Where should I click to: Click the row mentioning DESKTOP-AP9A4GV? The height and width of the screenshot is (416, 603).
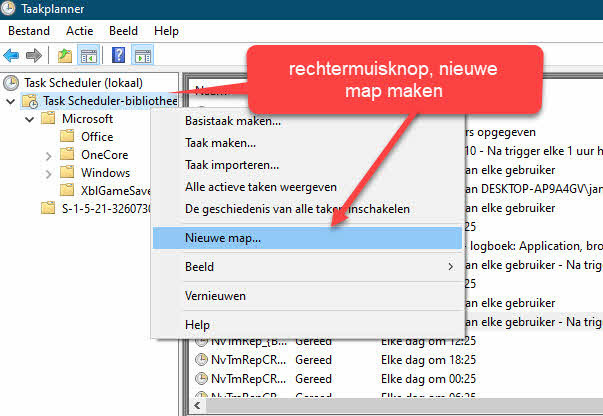[534, 189]
